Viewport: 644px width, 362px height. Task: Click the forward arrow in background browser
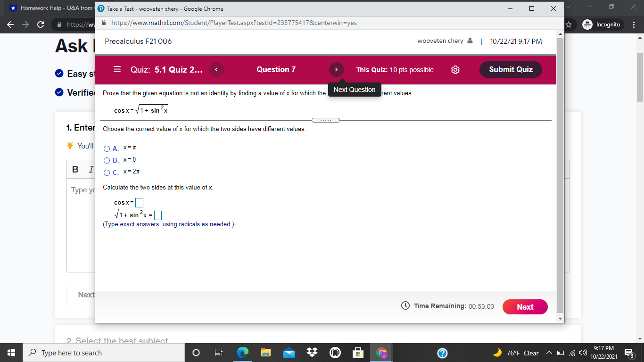25,25
